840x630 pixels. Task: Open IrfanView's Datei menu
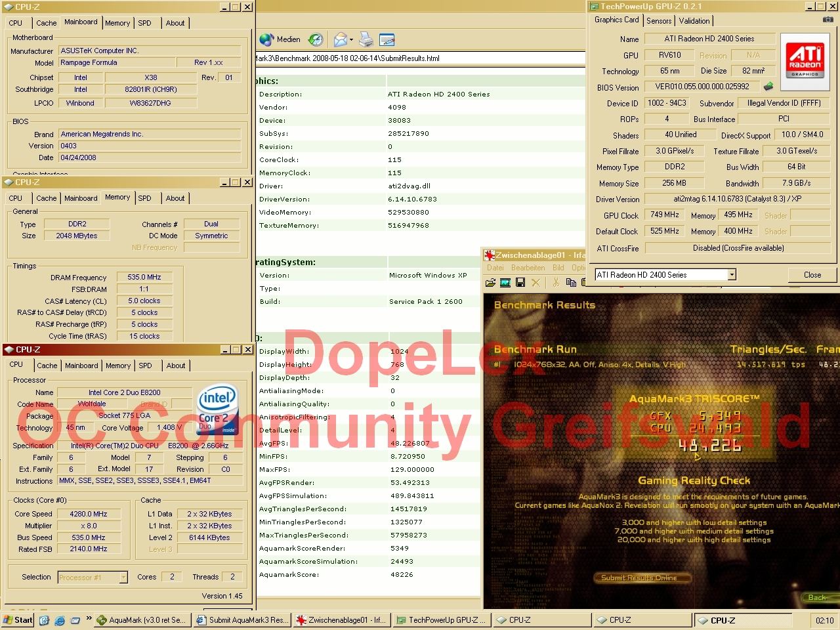(x=495, y=268)
